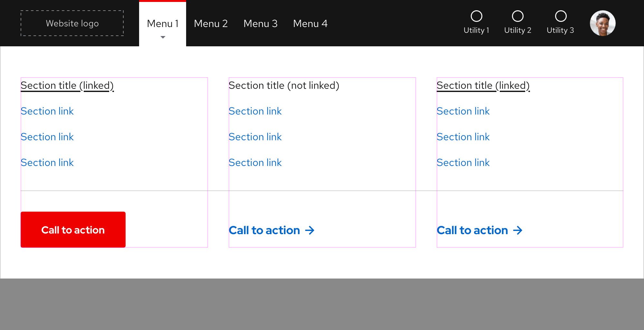Image resolution: width=644 pixels, height=330 pixels.
Task: Click the Website logo placeholder
Action: [72, 23]
